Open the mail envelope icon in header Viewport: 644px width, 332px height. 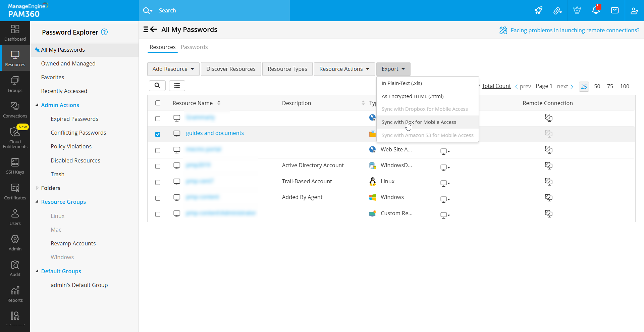[614, 10]
